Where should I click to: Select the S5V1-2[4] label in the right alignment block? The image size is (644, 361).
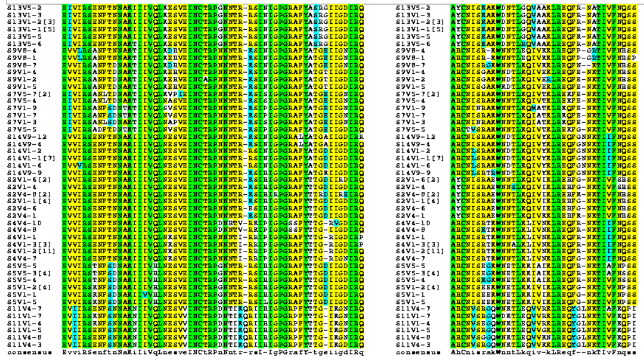[414, 287]
